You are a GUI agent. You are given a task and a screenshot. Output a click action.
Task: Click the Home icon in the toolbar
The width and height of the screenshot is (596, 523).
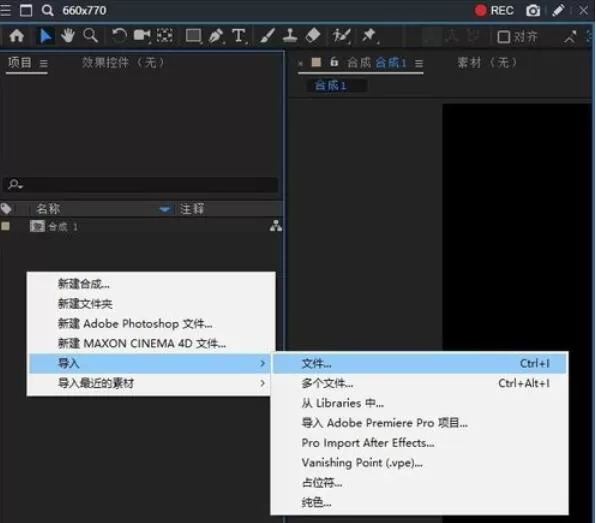17,36
